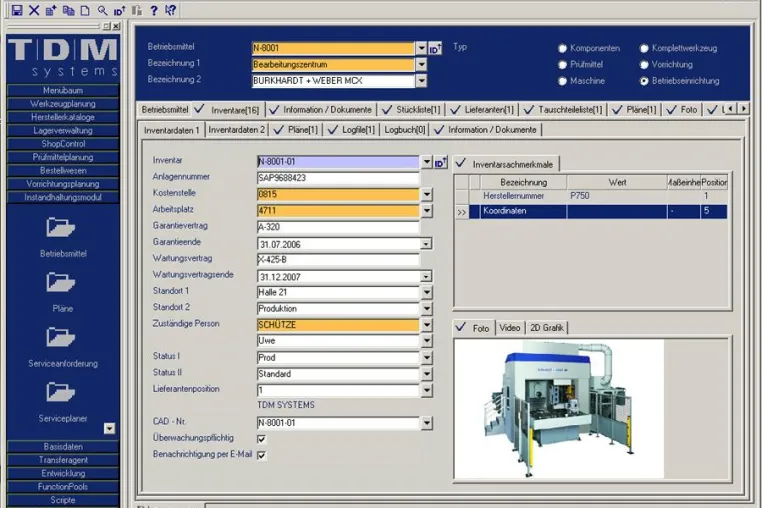The image size is (762, 508).
Task: Select the Komplettwerkzeug radio button
Action: coord(644,48)
